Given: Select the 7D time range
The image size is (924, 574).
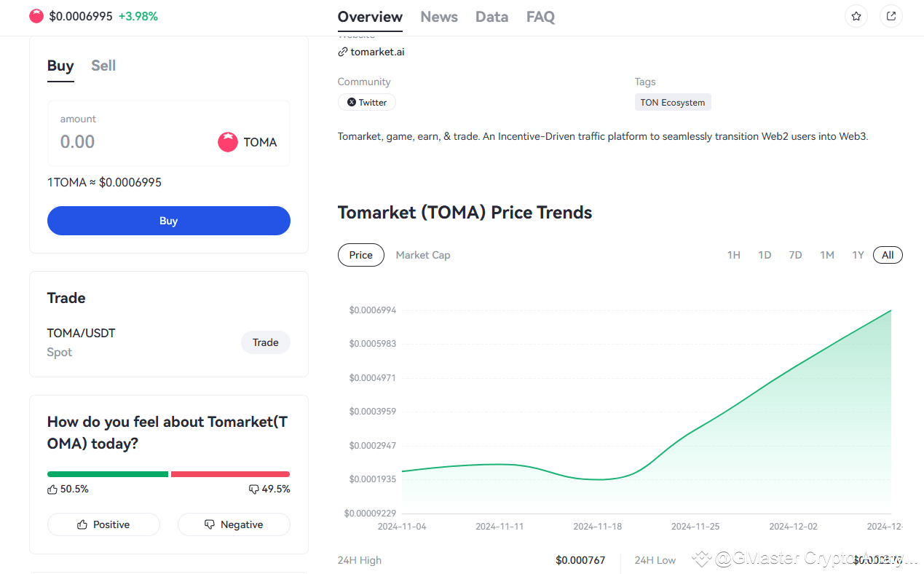Looking at the screenshot, I should [795, 255].
